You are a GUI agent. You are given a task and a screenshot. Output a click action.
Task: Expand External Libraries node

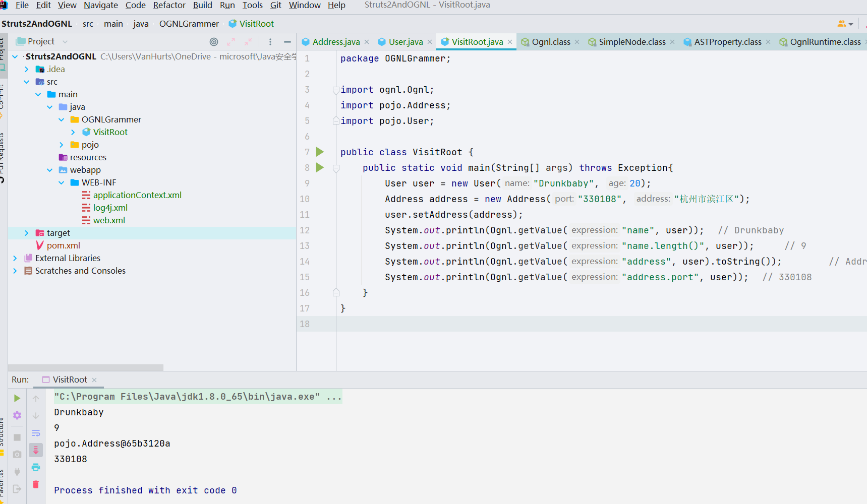[x=15, y=258]
